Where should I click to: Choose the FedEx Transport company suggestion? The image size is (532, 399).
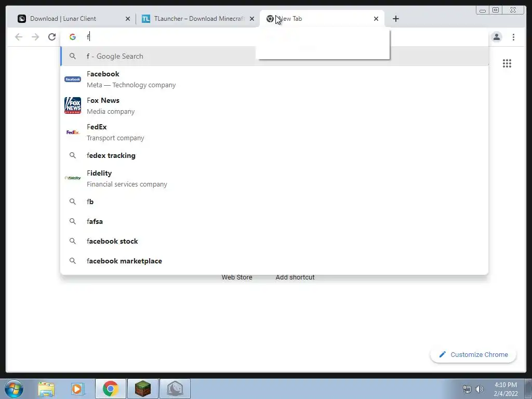coord(274,132)
